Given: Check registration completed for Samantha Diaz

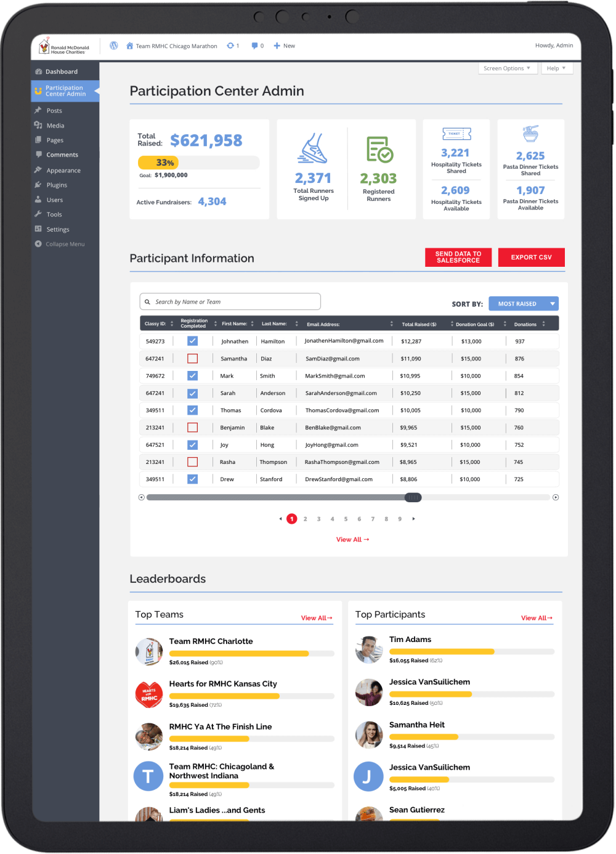Looking at the screenshot, I should click(x=193, y=359).
